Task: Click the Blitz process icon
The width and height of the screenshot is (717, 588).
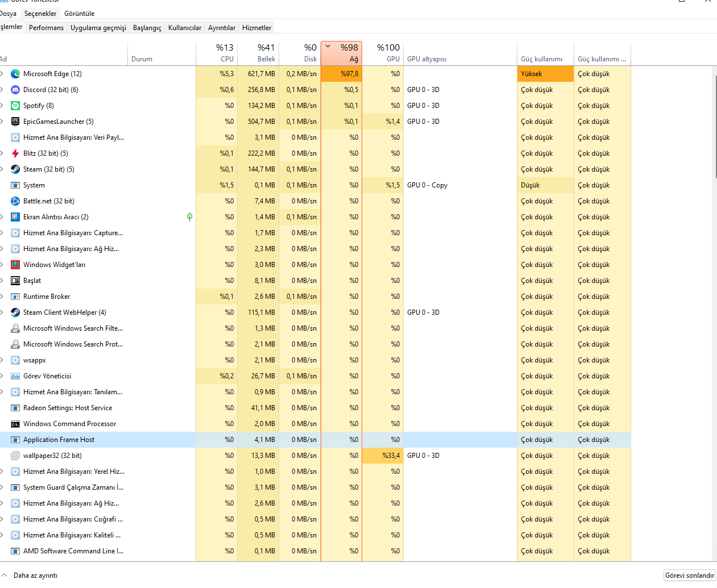Action: point(15,153)
